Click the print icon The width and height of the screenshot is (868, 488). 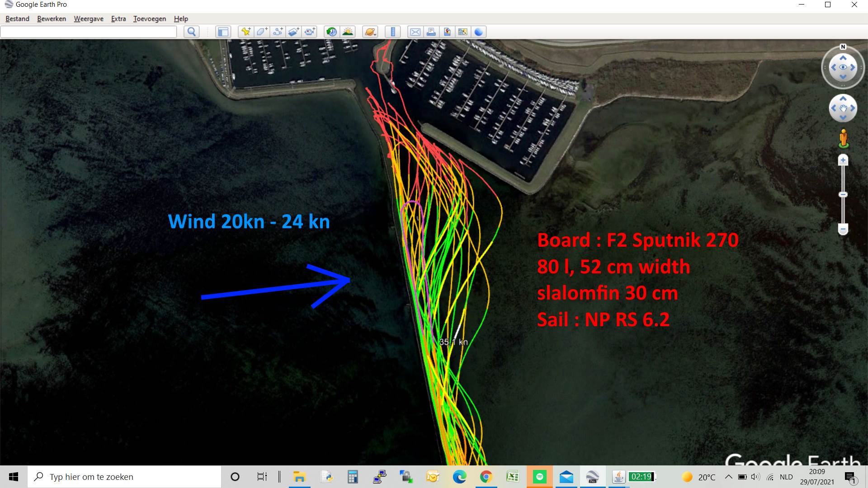click(431, 32)
